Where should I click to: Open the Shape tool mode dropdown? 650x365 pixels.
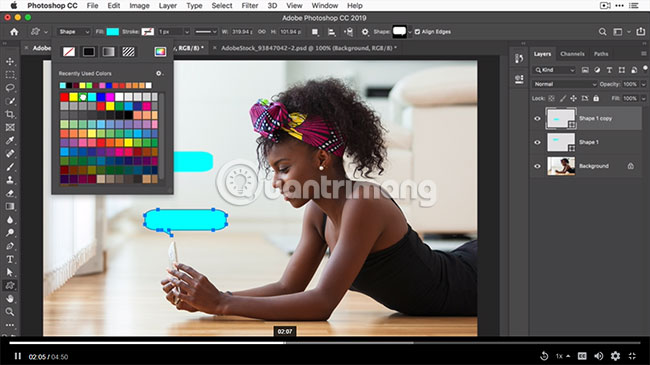(x=74, y=32)
